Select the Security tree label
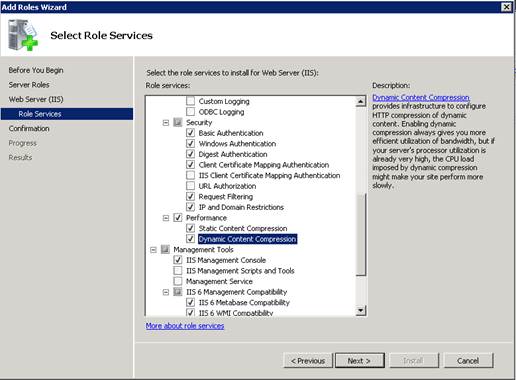516x380 pixels. [199, 122]
